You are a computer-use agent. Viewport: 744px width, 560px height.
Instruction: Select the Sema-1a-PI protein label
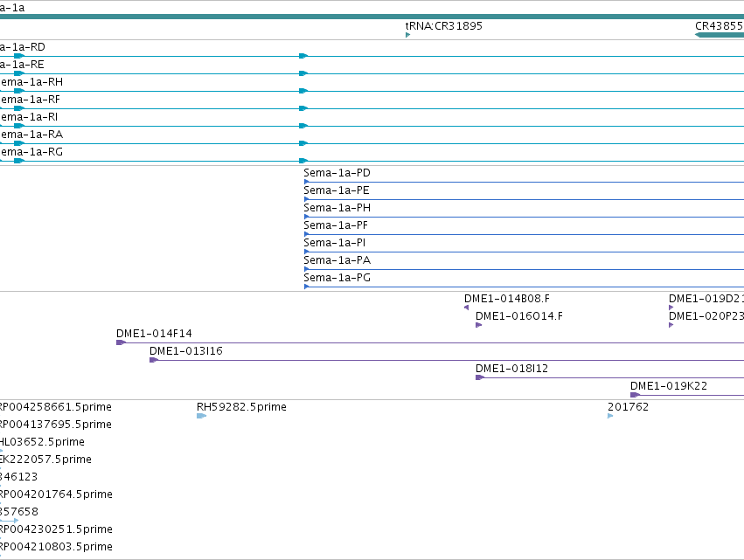pyautogui.click(x=335, y=243)
